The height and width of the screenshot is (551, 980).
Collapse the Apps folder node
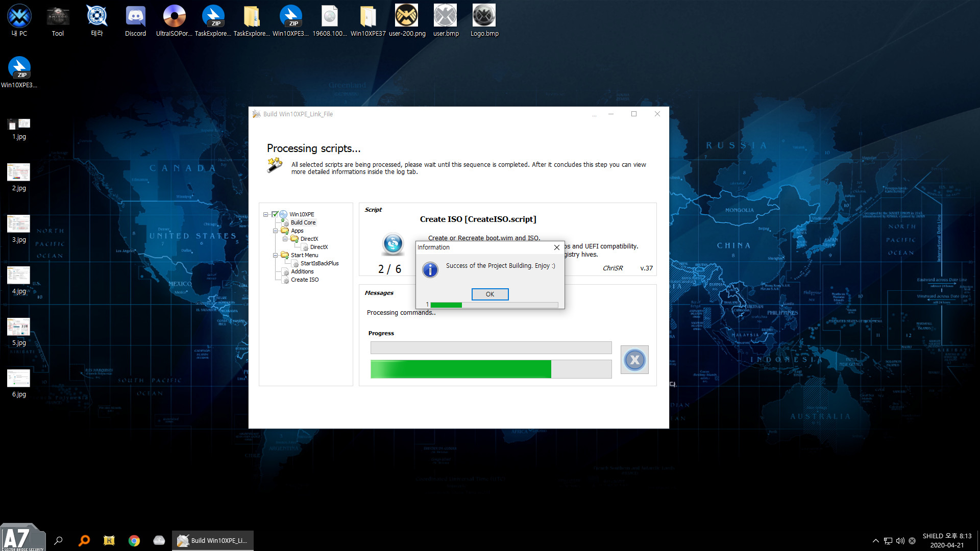[x=275, y=231]
